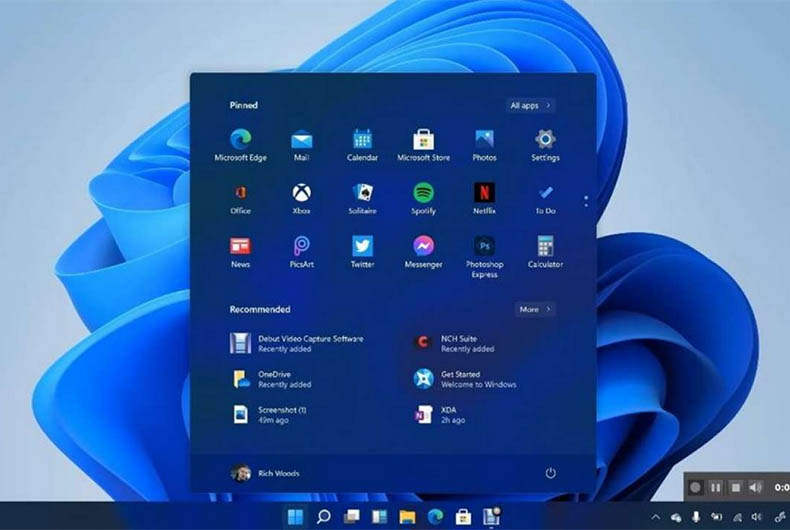The image size is (790, 530).
Task: Start the Solitaire game
Action: (362, 198)
